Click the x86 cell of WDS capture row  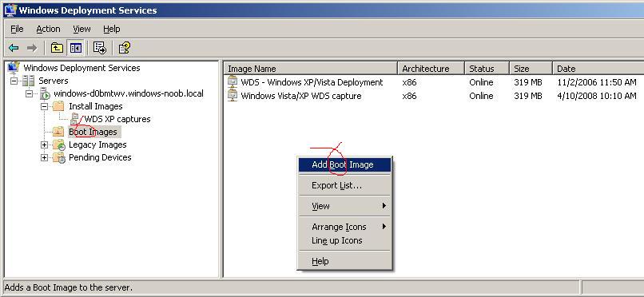[x=409, y=96]
